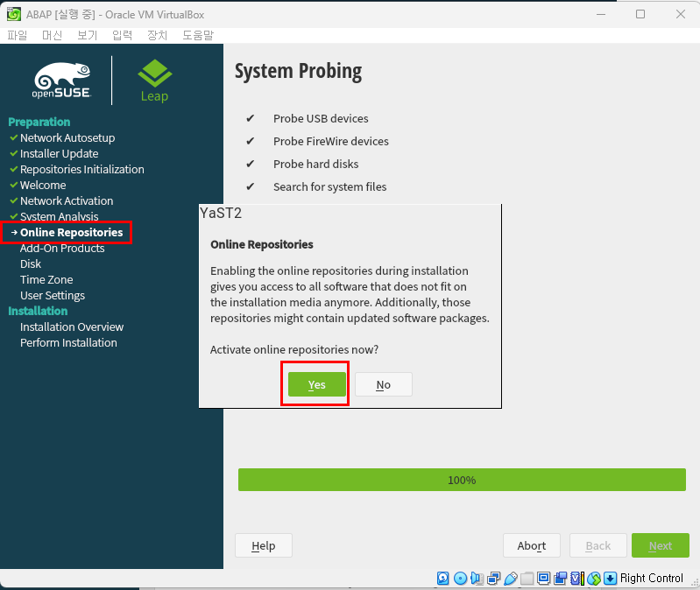700x590 pixels.
Task: Open the 장치 menu
Action: 157,35
